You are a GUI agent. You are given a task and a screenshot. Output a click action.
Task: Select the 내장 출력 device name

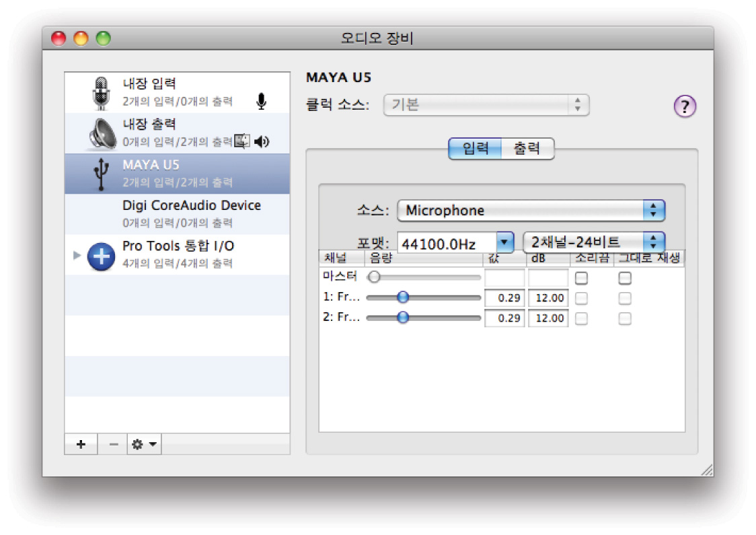click(149, 124)
